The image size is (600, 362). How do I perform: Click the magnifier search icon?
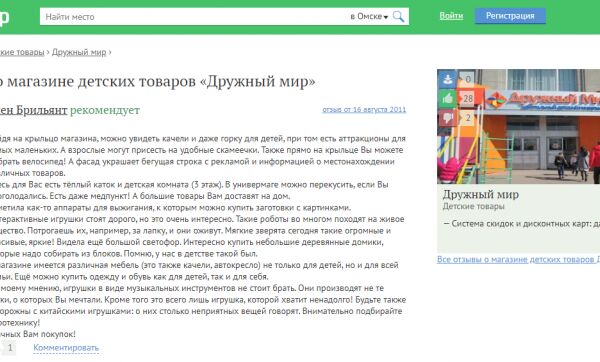(398, 16)
